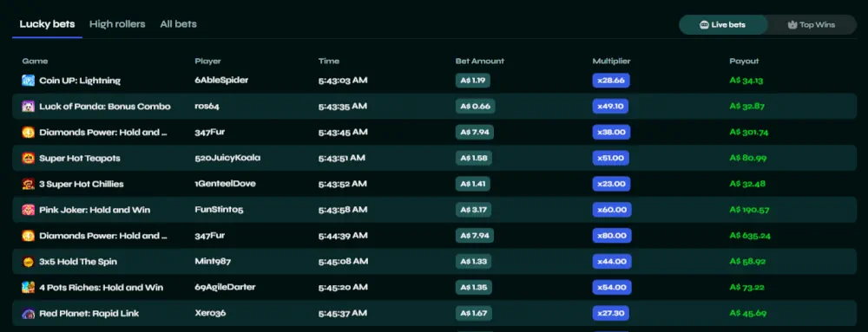
Task: Click the x27.30 multiplier badge
Action: (x=610, y=314)
